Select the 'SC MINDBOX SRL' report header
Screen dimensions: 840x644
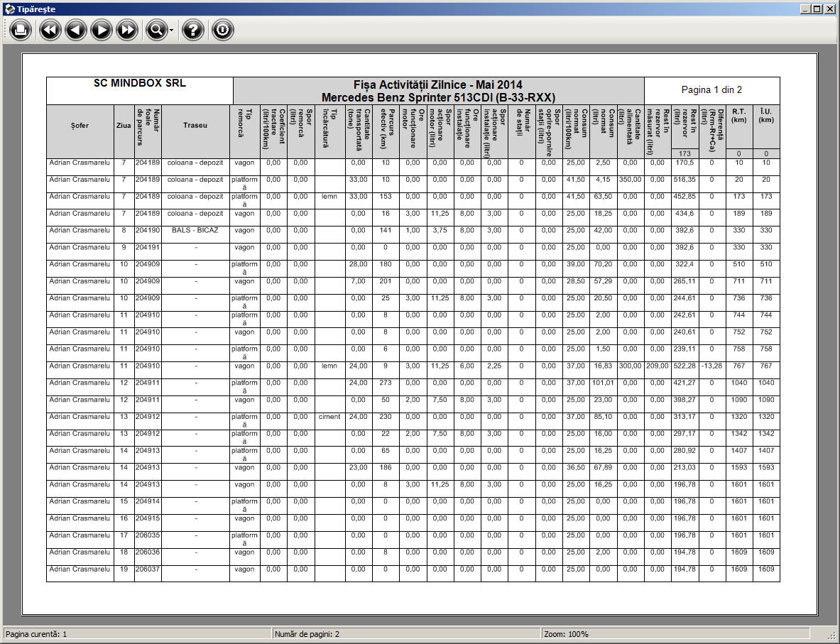[140, 83]
